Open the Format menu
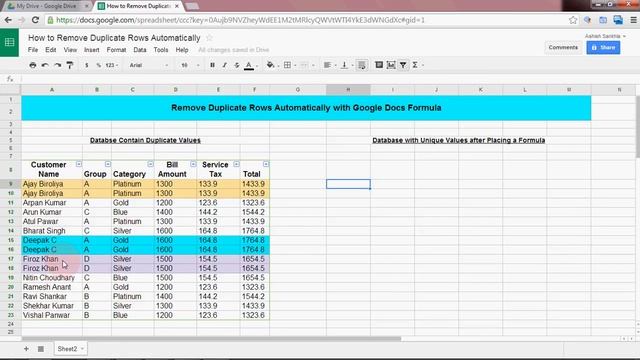The width and height of the screenshot is (640, 360). (116, 50)
